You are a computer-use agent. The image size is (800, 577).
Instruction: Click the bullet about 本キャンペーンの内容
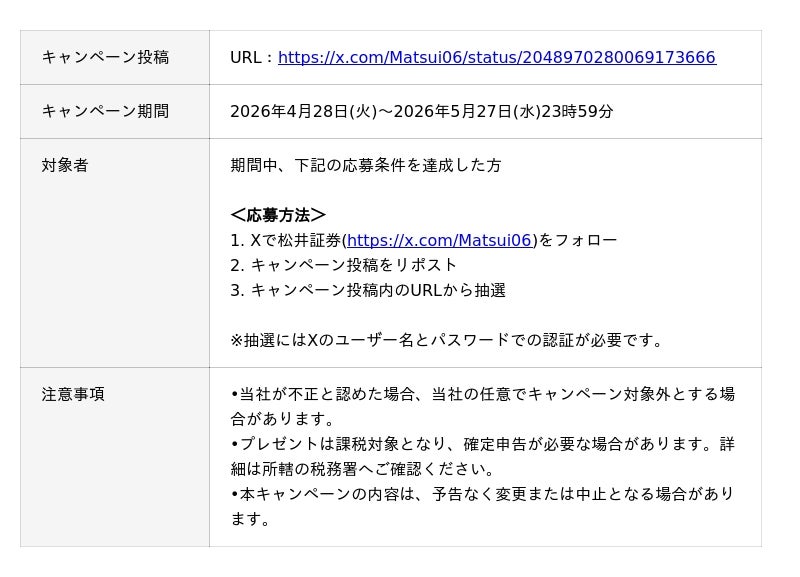point(482,494)
